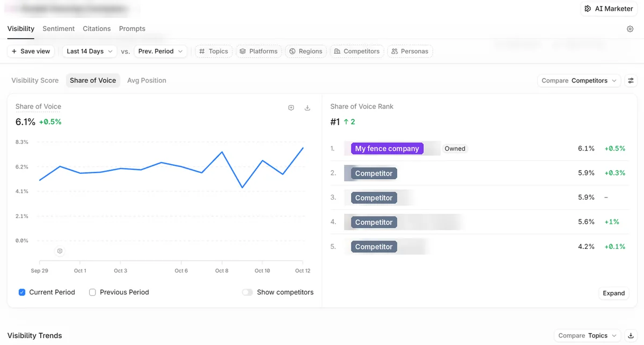
Task: Go to the Prompts tab
Action: coord(132,29)
